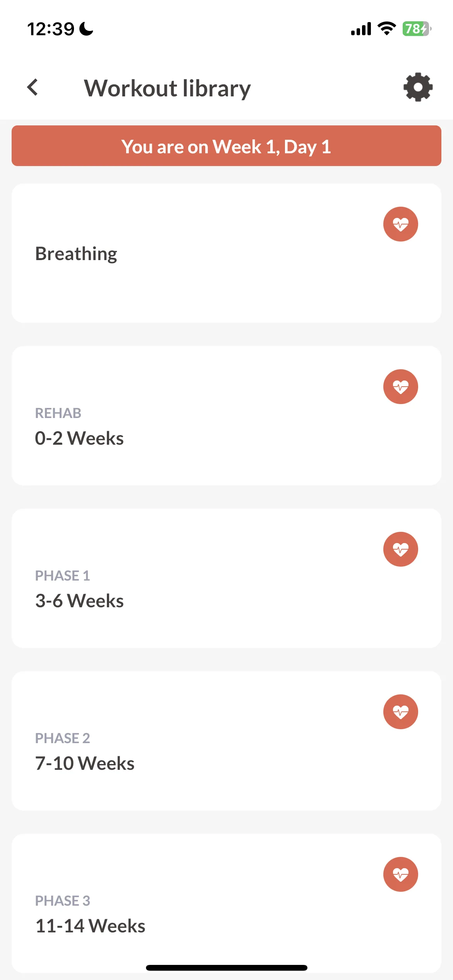Image resolution: width=453 pixels, height=980 pixels.
Task: Tap the heart icon on Phase 3 card
Action: [400, 874]
